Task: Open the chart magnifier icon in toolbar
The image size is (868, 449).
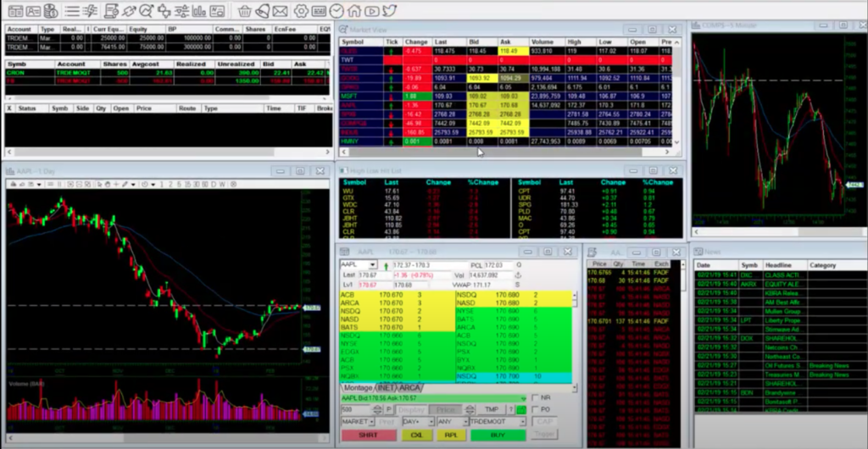Action: (146, 11)
